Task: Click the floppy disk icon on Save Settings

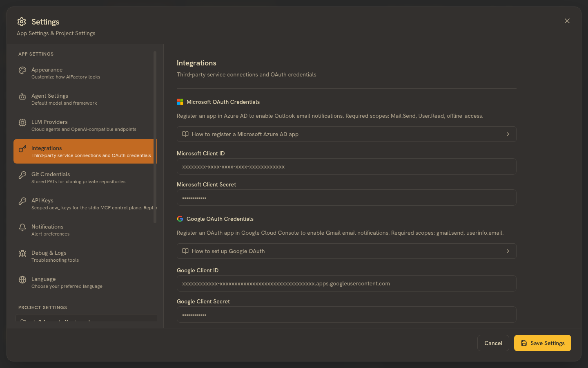Action: [524, 343]
